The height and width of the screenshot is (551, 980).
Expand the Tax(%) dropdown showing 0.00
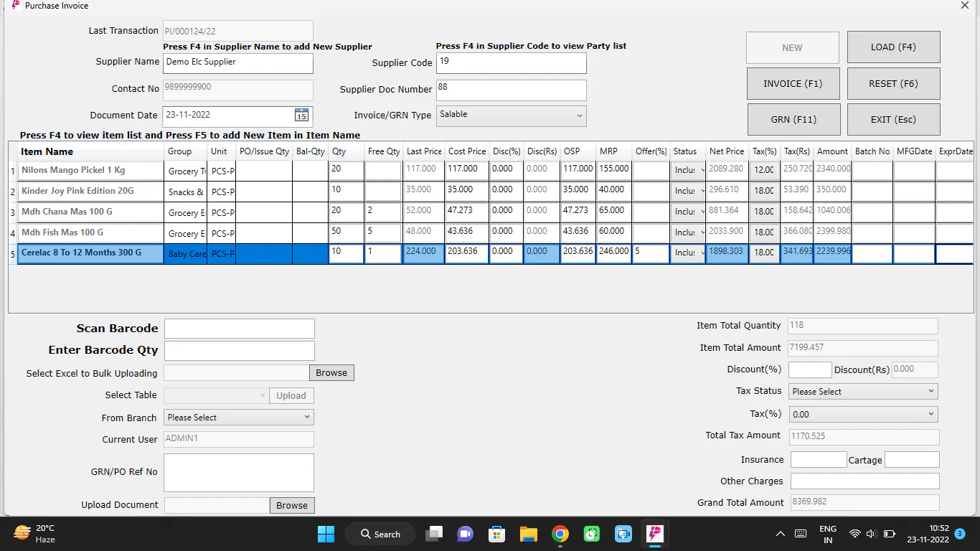(864, 414)
